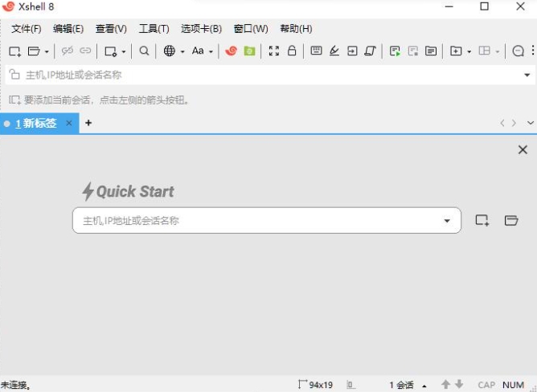The width and height of the screenshot is (537, 392).
Task: Select the 1 新标签 tab
Action: coord(35,123)
